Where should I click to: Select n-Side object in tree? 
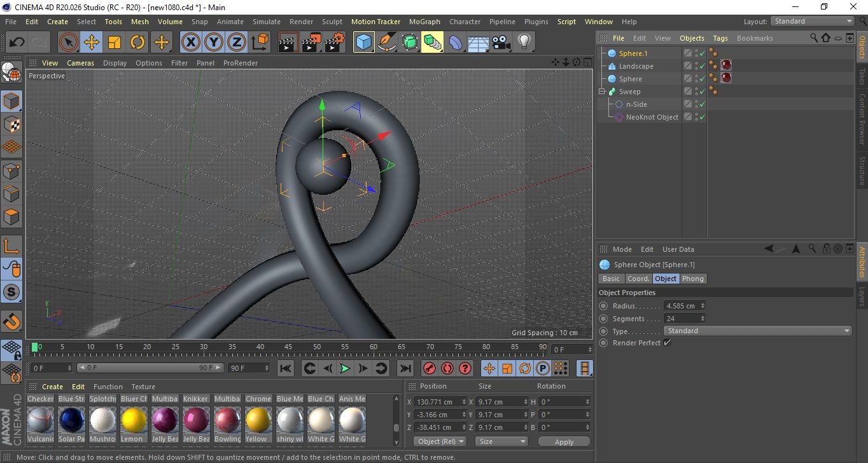coord(636,104)
